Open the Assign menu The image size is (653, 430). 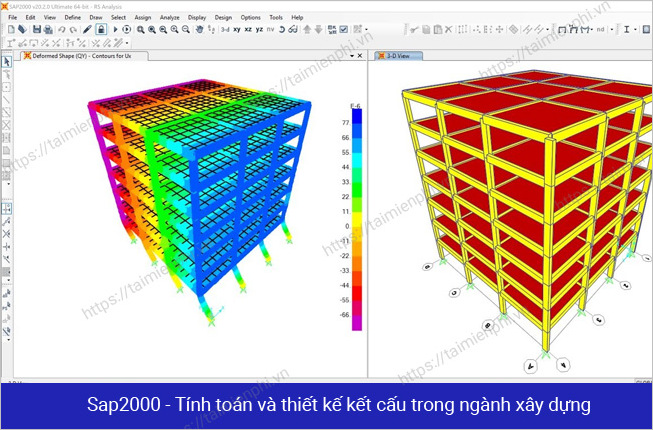click(x=143, y=17)
